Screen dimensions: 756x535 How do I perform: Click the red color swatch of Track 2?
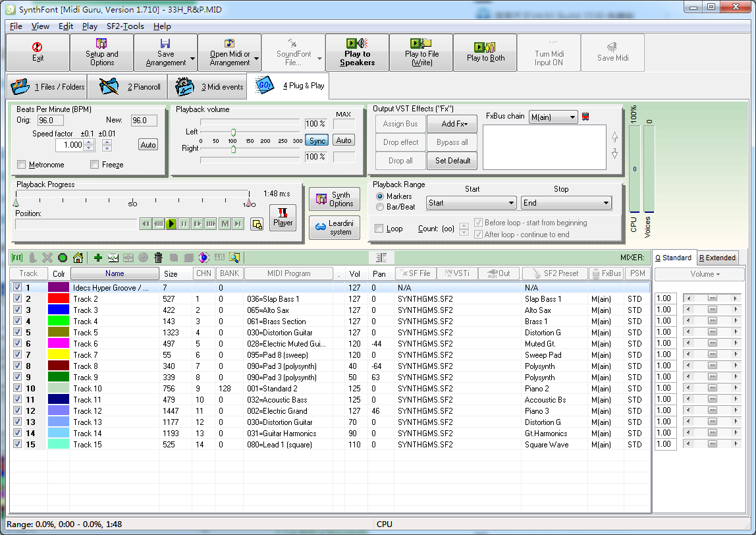(59, 298)
